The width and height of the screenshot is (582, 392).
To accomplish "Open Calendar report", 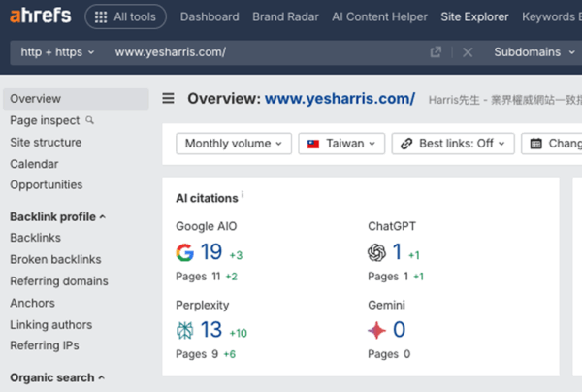I will 34,164.
